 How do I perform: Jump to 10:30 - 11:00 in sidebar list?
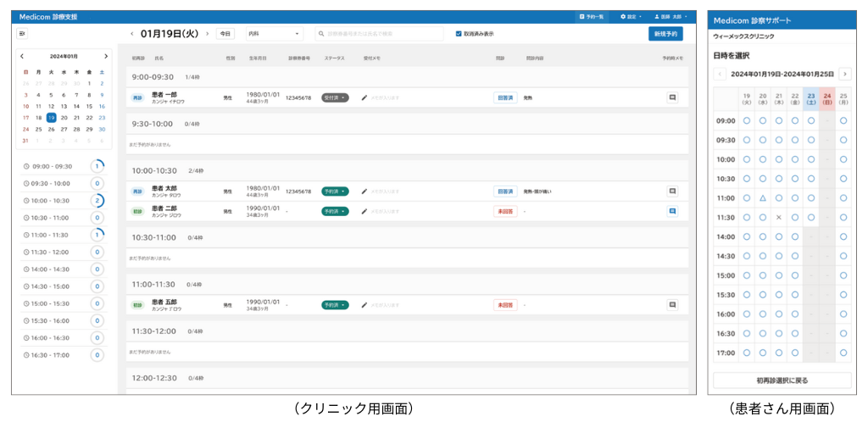65,218
